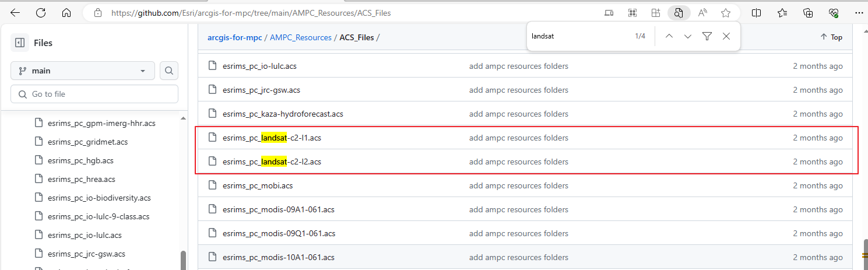Select esrims_pc_jrc-gsw.acs in file tree

(86, 254)
